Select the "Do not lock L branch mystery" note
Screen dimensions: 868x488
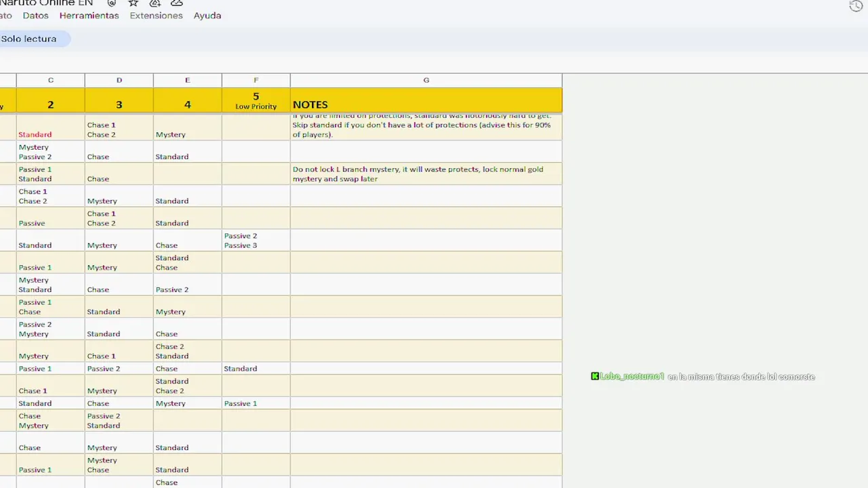point(427,174)
